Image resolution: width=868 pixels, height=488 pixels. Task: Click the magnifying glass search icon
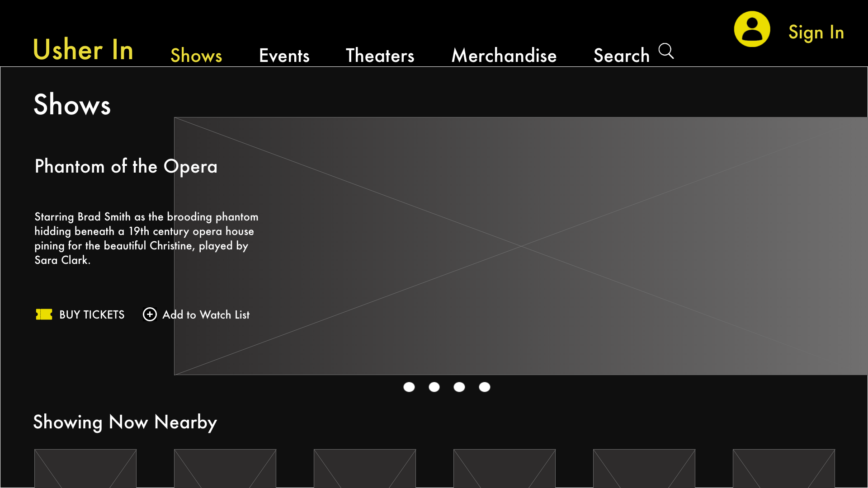(x=666, y=51)
